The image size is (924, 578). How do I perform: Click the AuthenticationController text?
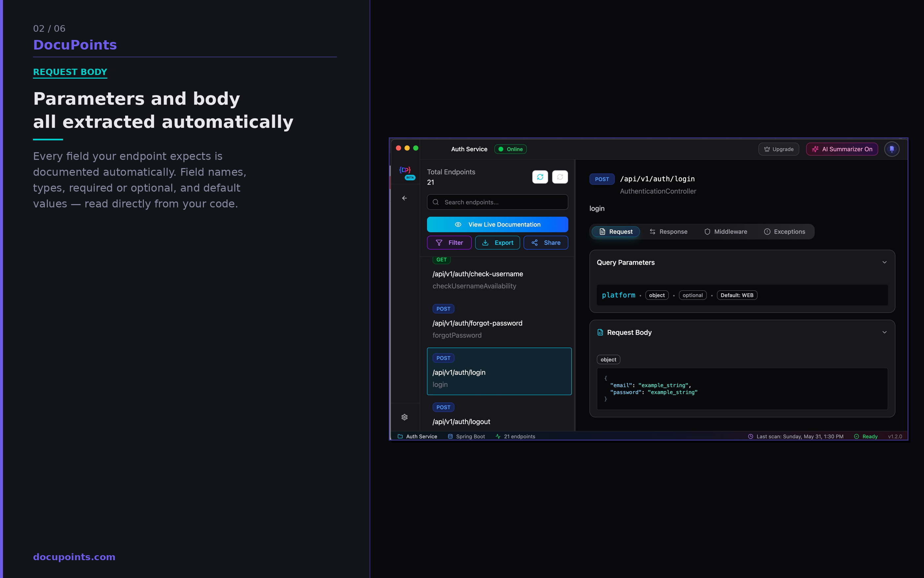pos(658,191)
